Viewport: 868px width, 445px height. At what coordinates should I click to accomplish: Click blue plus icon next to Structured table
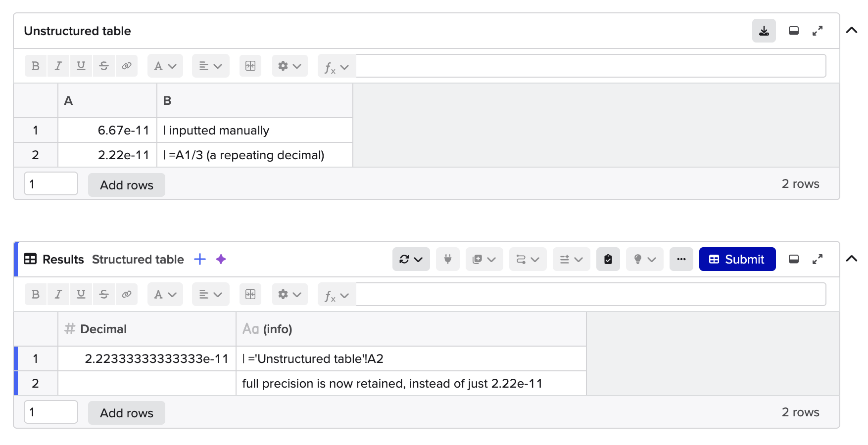[200, 259]
